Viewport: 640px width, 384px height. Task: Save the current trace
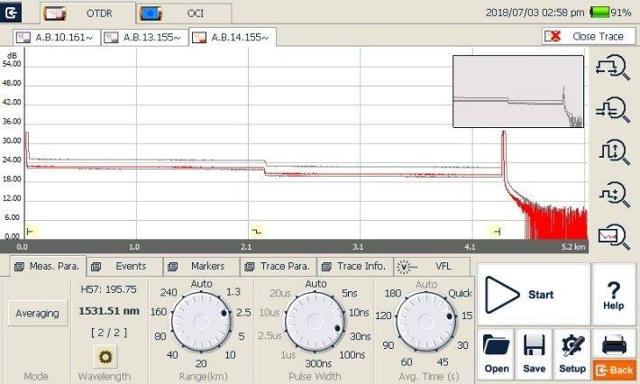[534, 354]
